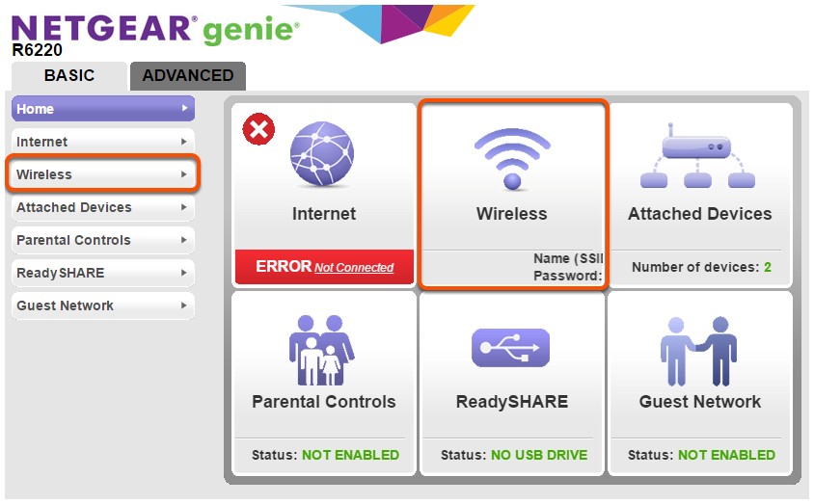Click the Internet tile title

tap(324, 214)
